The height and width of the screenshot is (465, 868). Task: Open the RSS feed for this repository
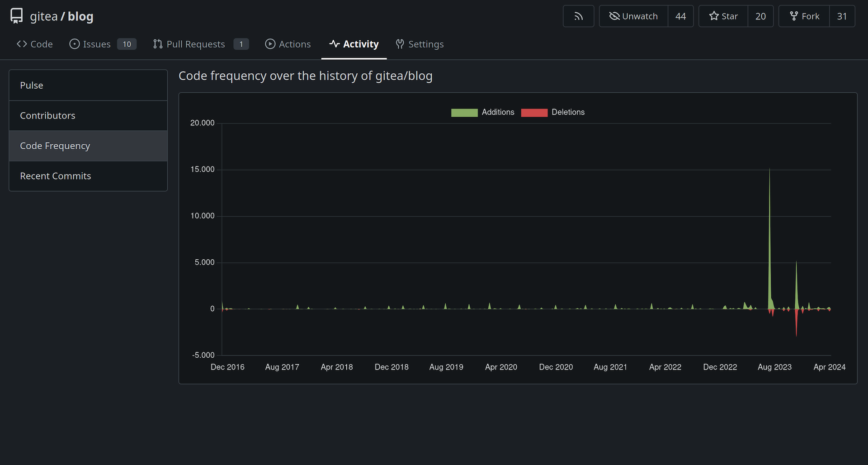coord(578,16)
